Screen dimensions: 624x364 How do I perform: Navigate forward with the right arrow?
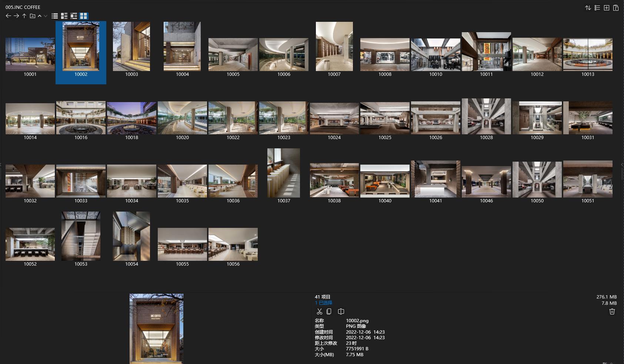16,16
